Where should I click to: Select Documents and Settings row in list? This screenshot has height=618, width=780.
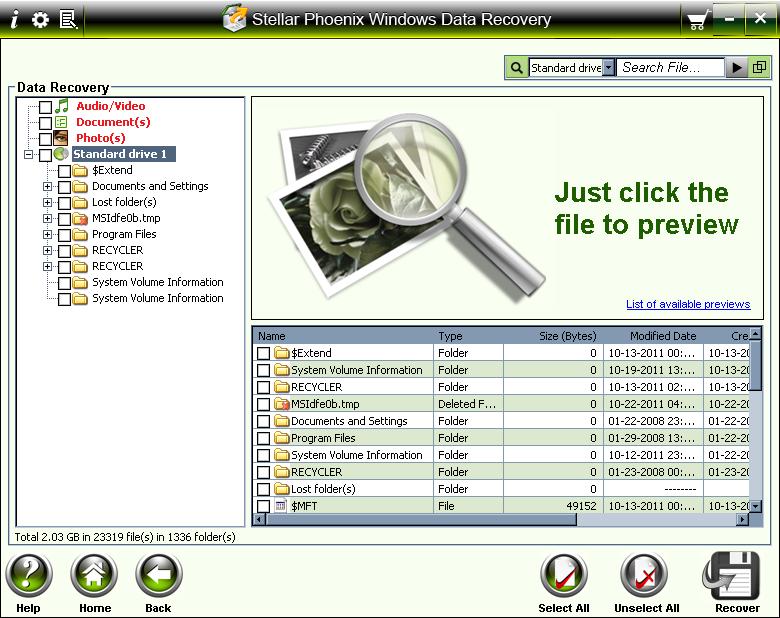501,421
